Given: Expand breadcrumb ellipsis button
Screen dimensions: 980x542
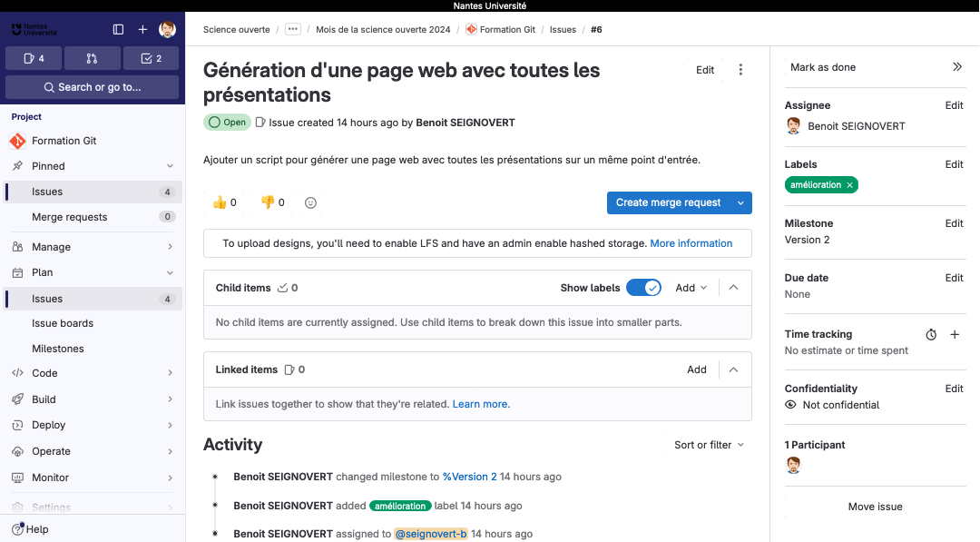Looking at the screenshot, I should click(x=292, y=29).
